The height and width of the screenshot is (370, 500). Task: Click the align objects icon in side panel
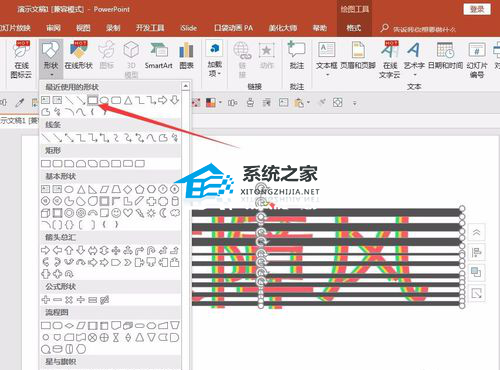(x=476, y=252)
